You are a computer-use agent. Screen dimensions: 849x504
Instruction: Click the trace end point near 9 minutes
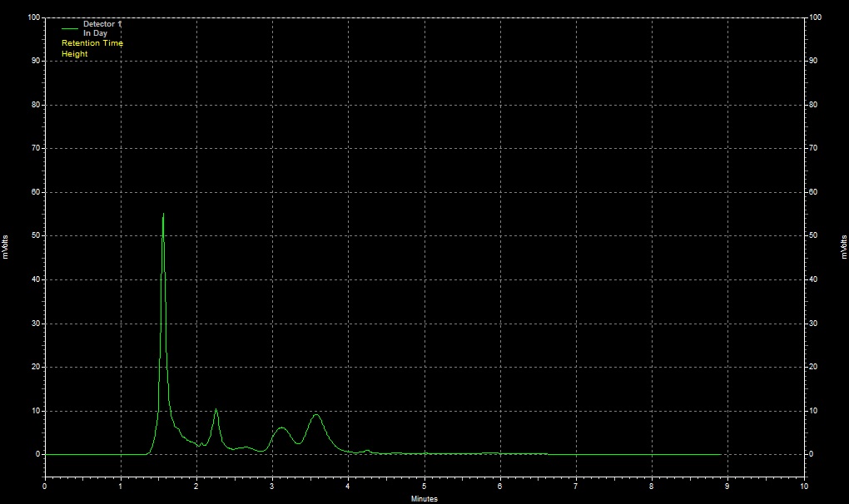pyautogui.click(x=720, y=454)
